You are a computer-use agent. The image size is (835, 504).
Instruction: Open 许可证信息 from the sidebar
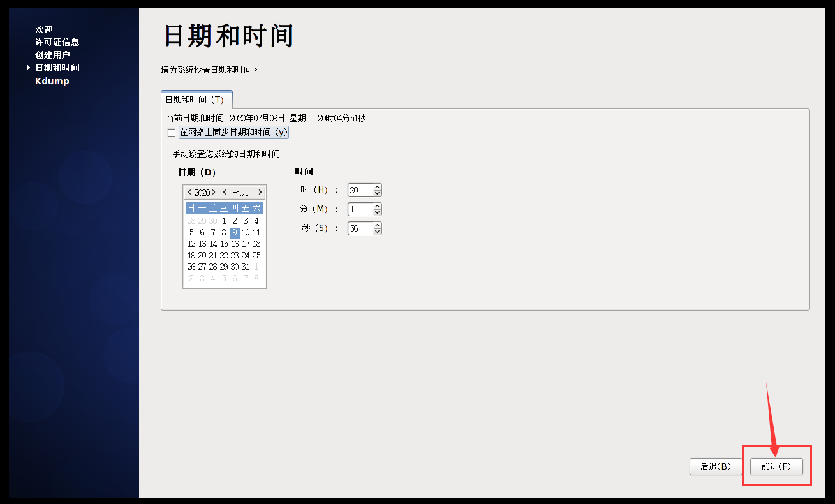pos(57,42)
